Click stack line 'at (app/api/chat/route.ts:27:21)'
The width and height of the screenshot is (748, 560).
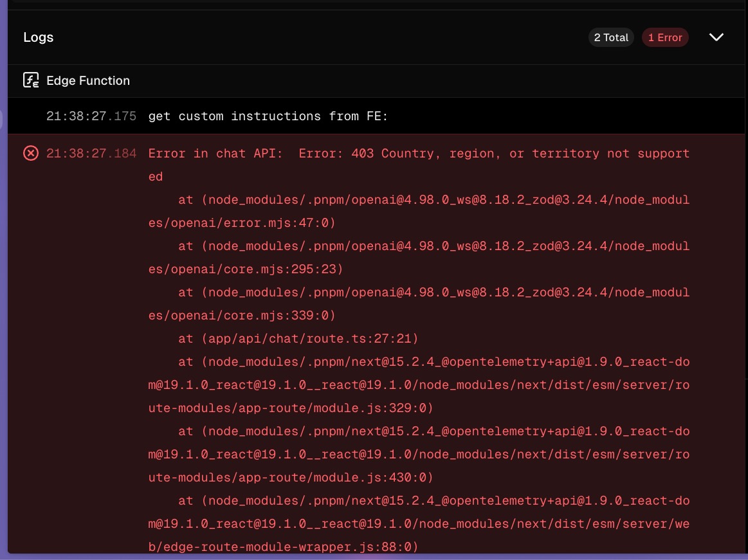click(298, 339)
